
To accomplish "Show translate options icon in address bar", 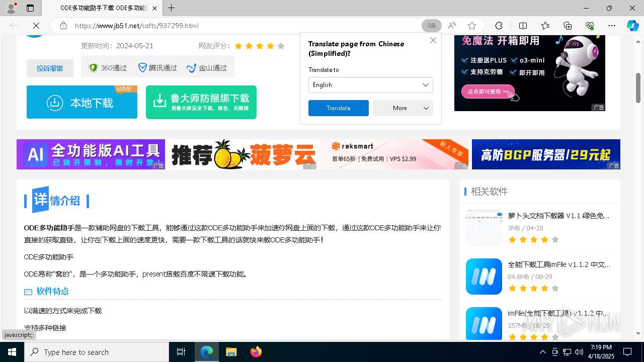I will click(x=432, y=26).
